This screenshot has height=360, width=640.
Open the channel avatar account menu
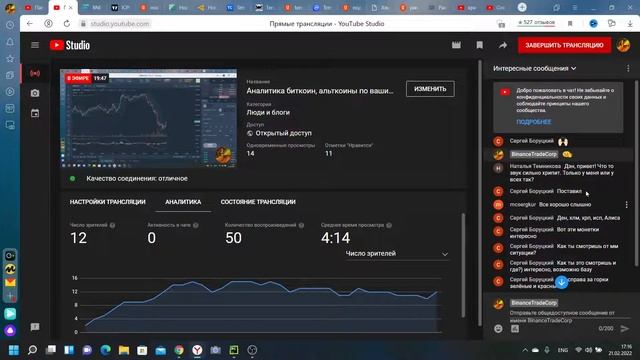pos(623,45)
